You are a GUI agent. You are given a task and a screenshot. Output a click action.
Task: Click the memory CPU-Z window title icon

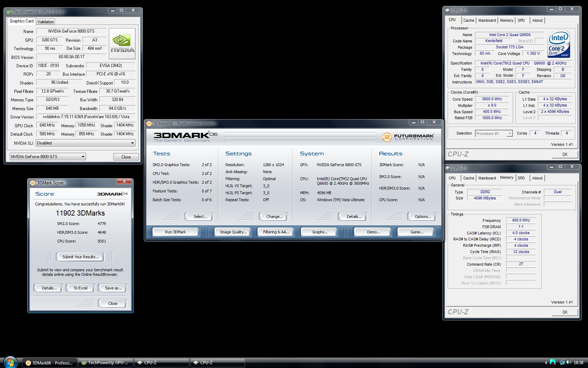[x=448, y=168]
